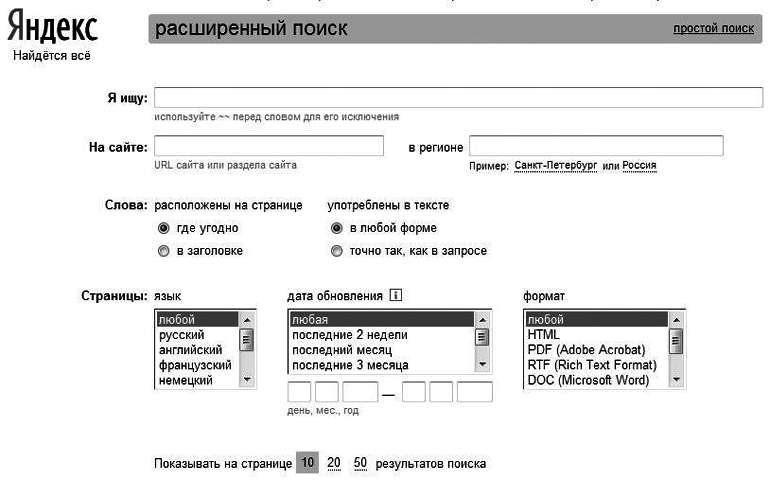Focus the end date day field
This screenshot has height=480, width=770.
[x=413, y=392]
